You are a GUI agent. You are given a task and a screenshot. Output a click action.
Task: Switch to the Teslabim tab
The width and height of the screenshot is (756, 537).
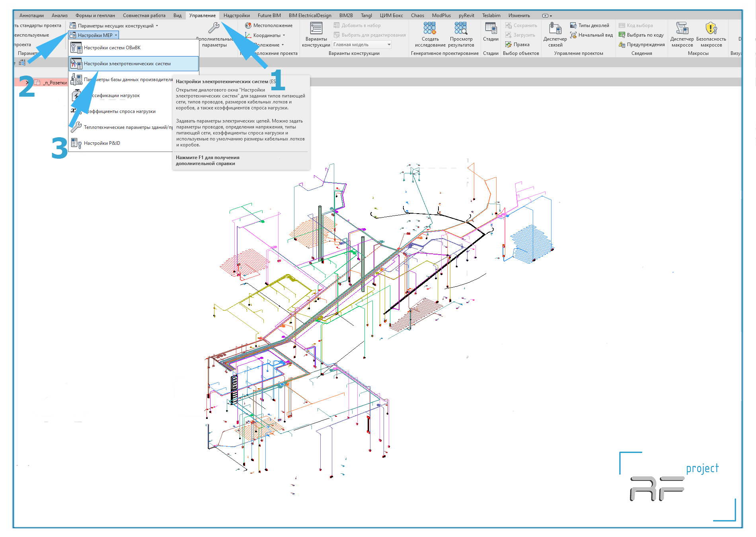point(491,16)
